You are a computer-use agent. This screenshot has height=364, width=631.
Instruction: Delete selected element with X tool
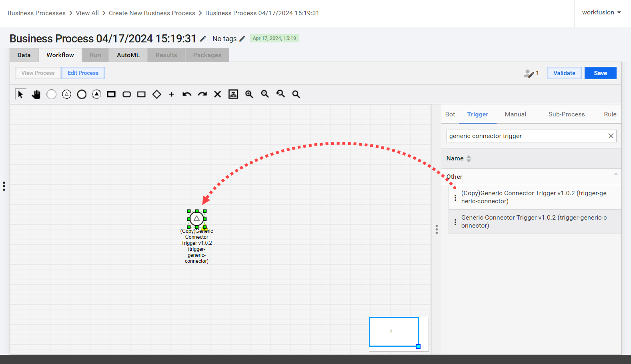217,94
